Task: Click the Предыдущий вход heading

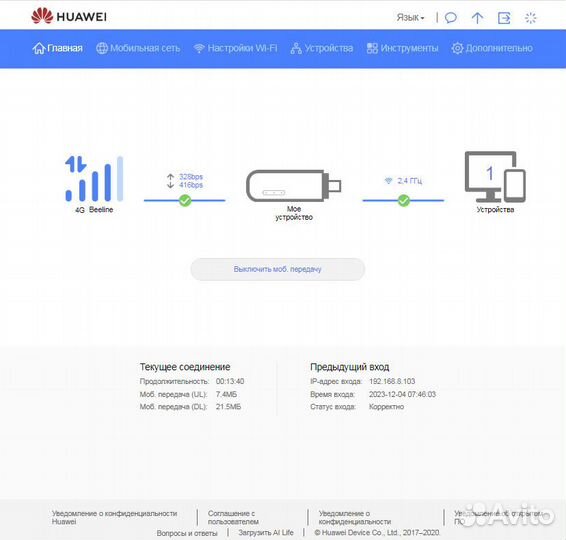Action: click(349, 367)
